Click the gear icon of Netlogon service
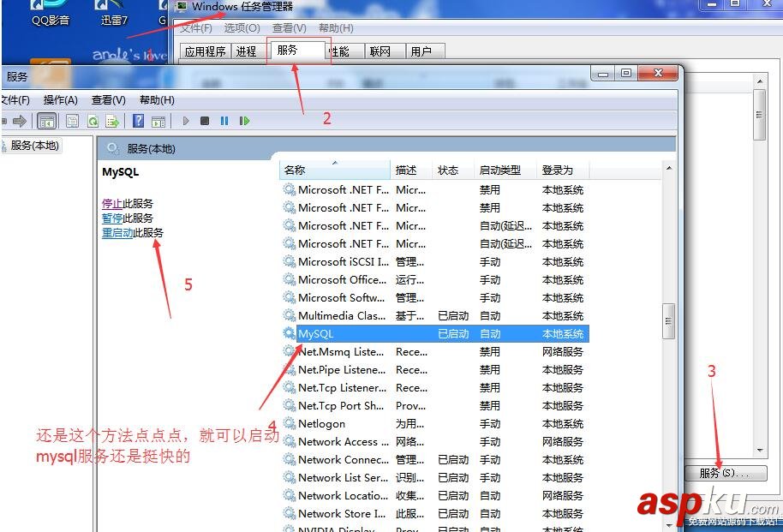This screenshot has height=532, width=783. pyautogui.click(x=290, y=423)
